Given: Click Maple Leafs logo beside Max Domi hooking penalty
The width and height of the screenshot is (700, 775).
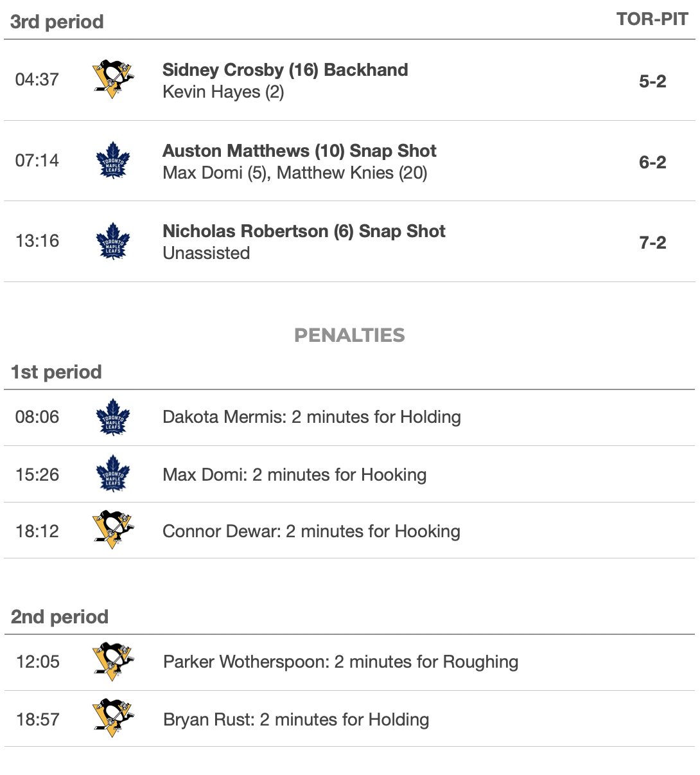Looking at the screenshot, I should click(x=112, y=474).
